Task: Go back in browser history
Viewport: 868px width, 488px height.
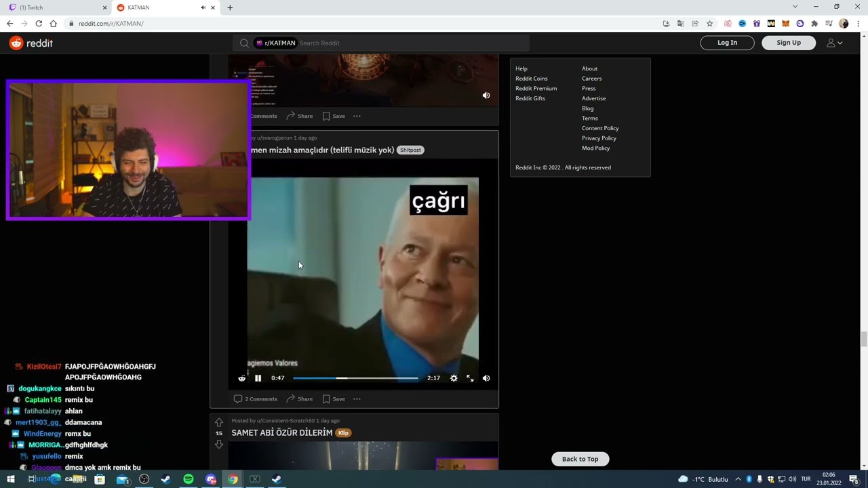Action: 9,23
